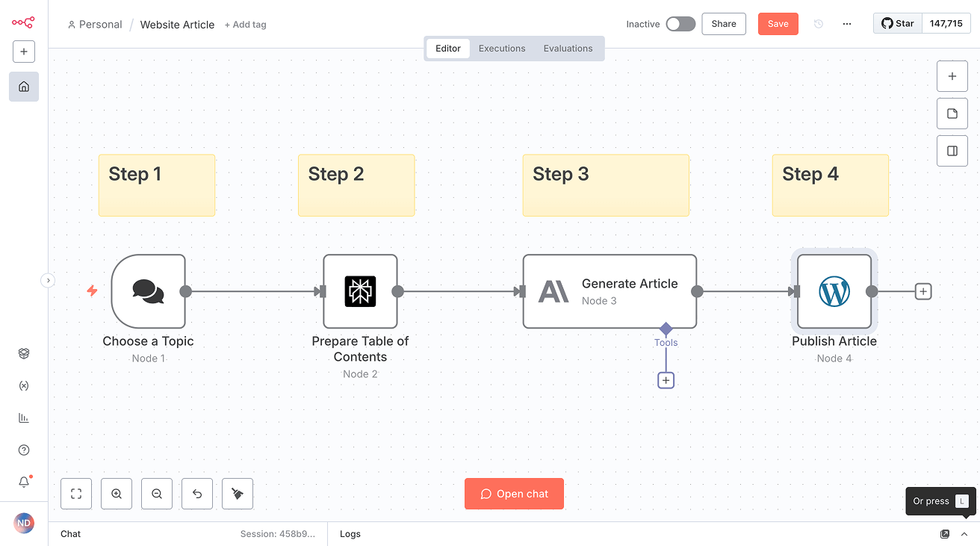Click the Open chat button
980x546 pixels.
[514, 494]
